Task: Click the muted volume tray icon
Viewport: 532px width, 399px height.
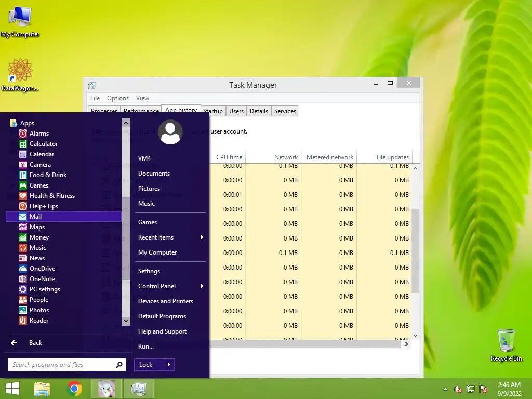Action: click(458, 389)
